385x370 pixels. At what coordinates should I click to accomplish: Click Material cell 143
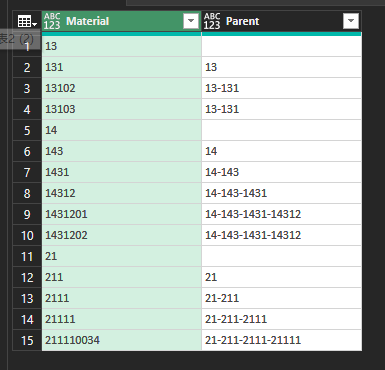[x=122, y=151]
